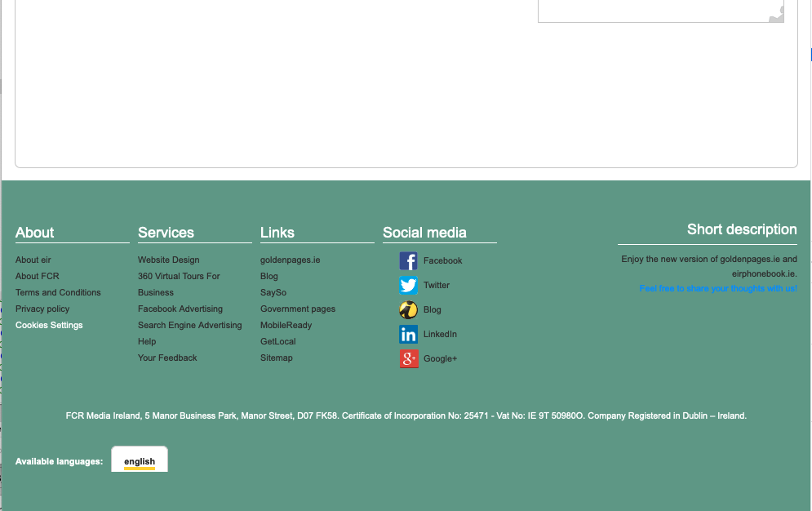The height and width of the screenshot is (511, 812).
Task: Open the Government pages link
Action: (x=298, y=309)
